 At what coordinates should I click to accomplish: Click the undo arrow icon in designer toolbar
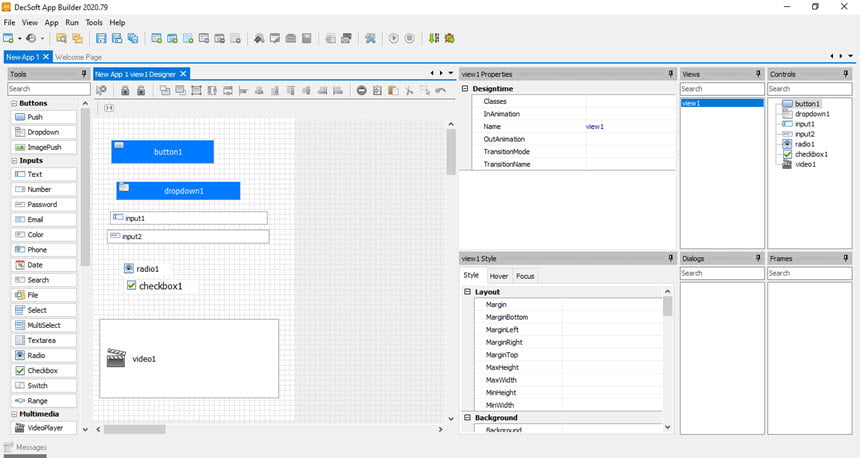click(440, 91)
